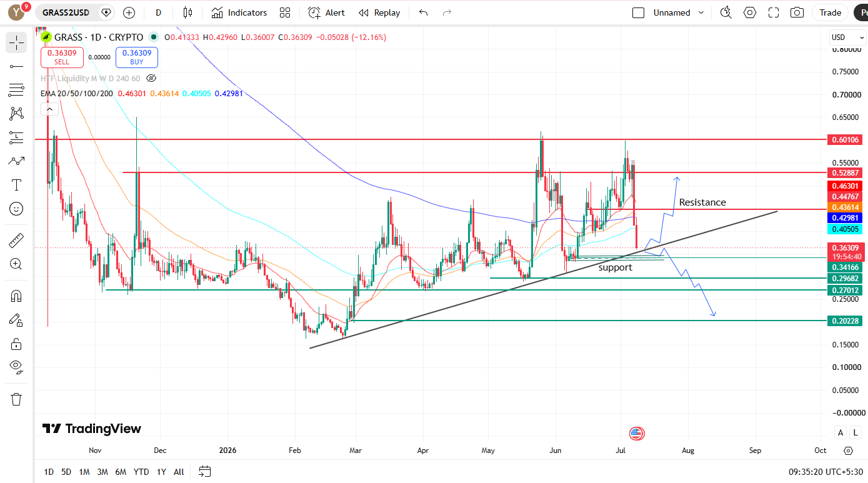The height and width of the screenshot is (483, 868).
Task: Open the symbol dropdown arrow beside GRASS2USD
Action: (106, 12)
